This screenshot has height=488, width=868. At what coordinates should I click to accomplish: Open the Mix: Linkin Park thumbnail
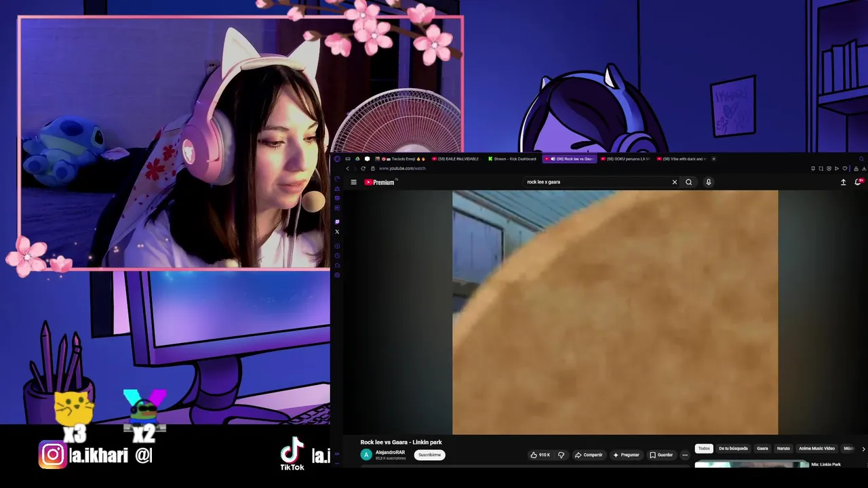(751, 465)
